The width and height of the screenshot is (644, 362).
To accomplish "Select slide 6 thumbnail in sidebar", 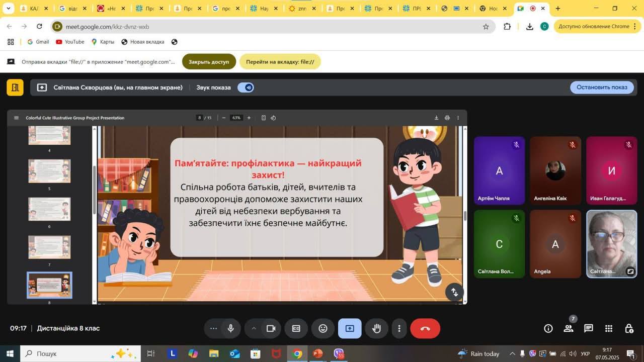I will click(49, 209).
